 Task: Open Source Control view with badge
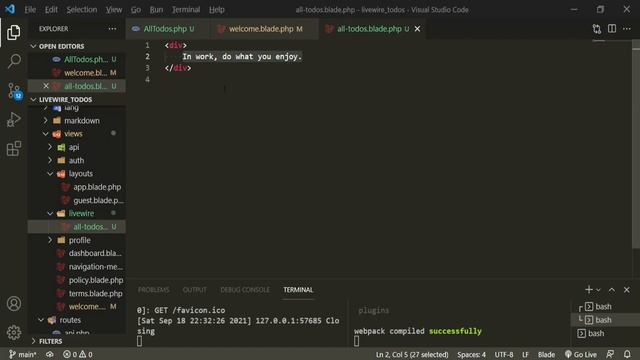coord(15,91)
